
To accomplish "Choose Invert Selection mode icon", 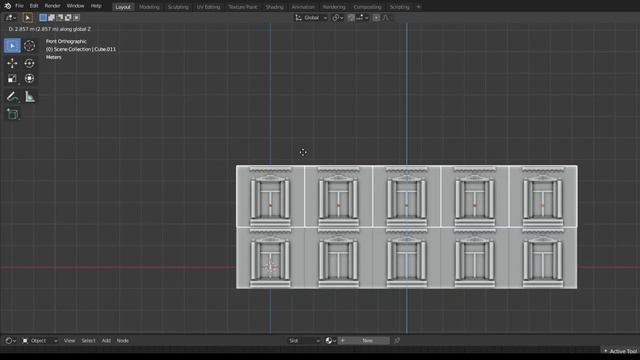I will (x=68, y=18).
